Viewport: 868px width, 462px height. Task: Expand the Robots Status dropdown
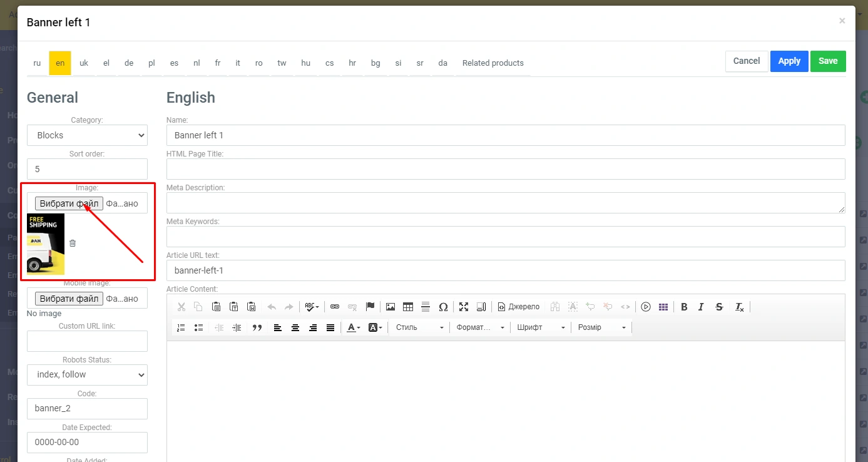(87, 374)
